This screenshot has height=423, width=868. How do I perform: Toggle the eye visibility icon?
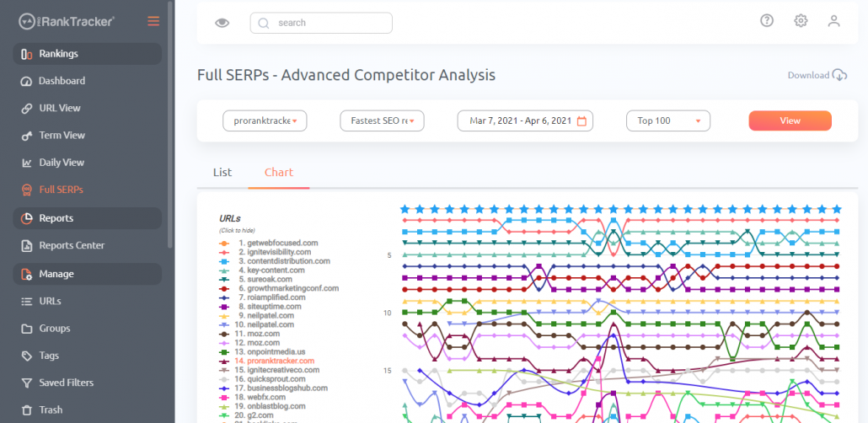click(222, 23)
